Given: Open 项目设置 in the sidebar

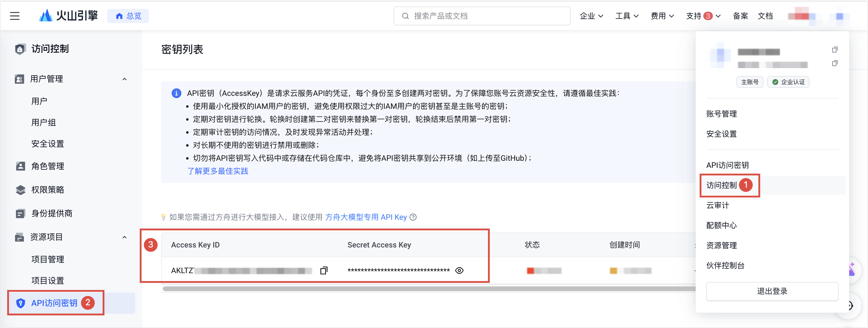Looking at the screenshot, I should point(48,281).
